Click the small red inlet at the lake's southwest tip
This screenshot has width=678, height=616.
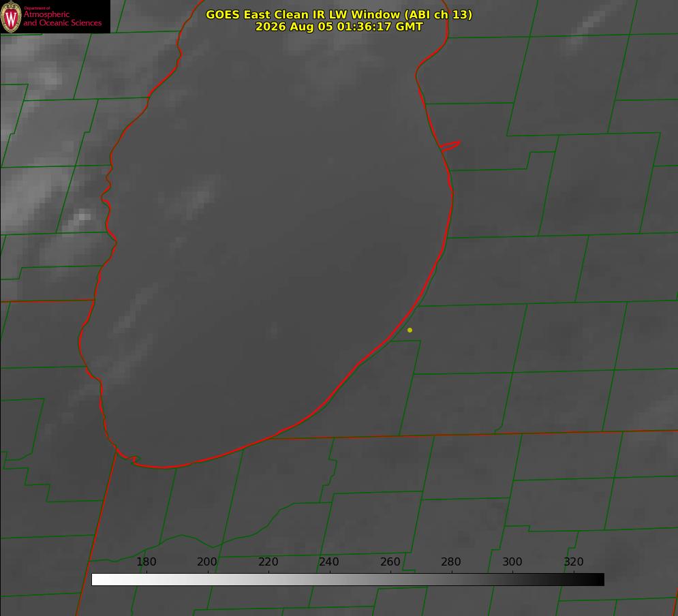pos(129,458)
